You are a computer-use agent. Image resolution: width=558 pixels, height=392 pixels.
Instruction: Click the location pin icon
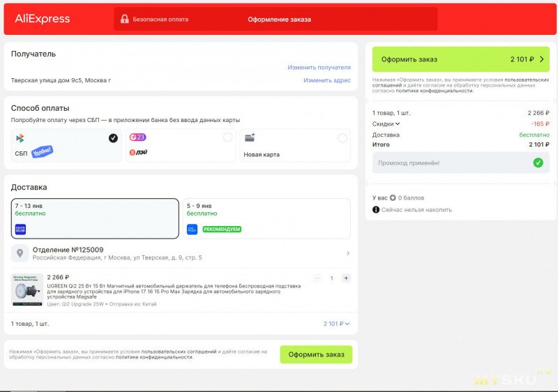[x=21, y=253]
